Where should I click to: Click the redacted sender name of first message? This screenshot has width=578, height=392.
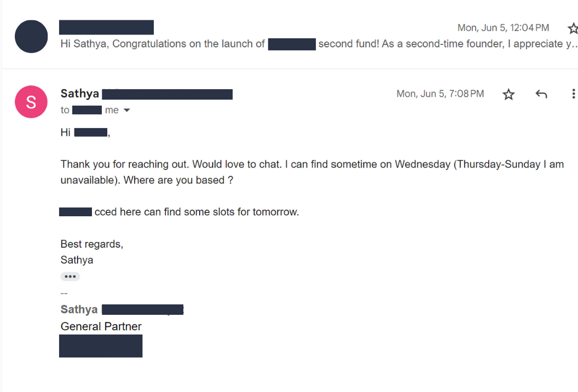point(106,27)
